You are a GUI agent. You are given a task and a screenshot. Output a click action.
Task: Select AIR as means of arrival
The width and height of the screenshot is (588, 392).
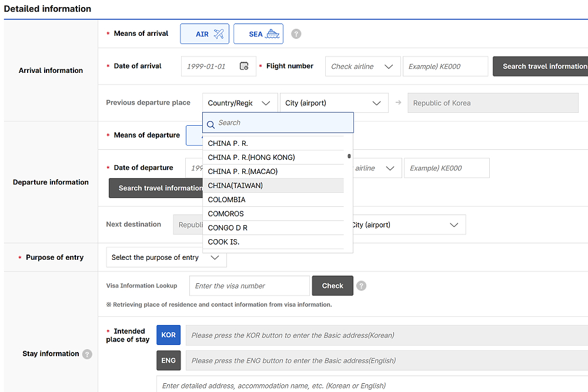coord(204,34)
